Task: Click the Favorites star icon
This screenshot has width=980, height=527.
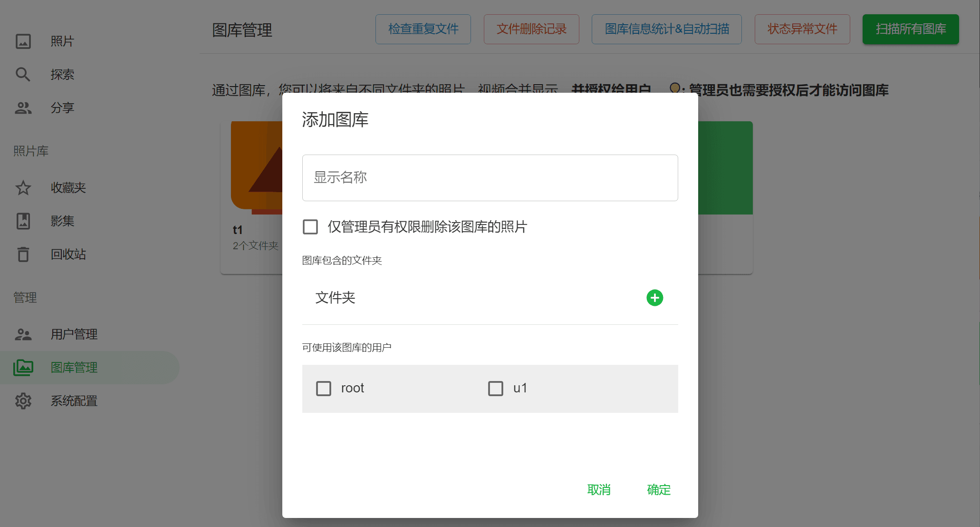Action: pos(23,188)
